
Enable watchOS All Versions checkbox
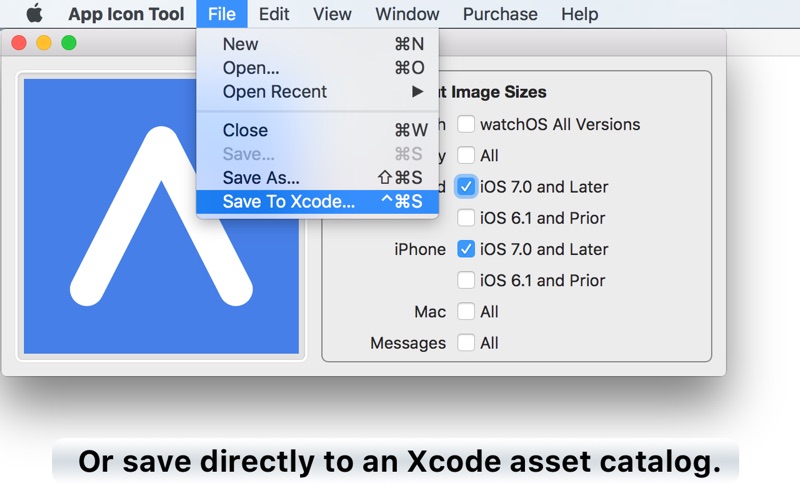466,124
